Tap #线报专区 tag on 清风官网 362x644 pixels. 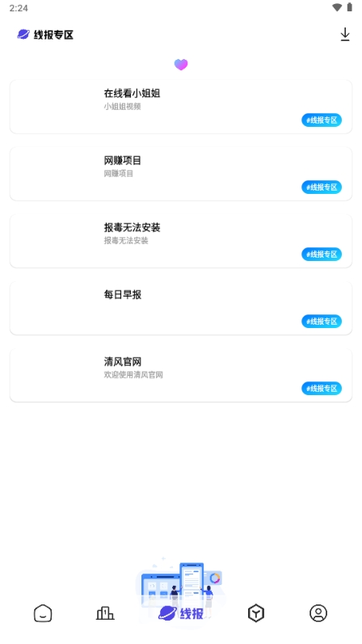point(322,388)
